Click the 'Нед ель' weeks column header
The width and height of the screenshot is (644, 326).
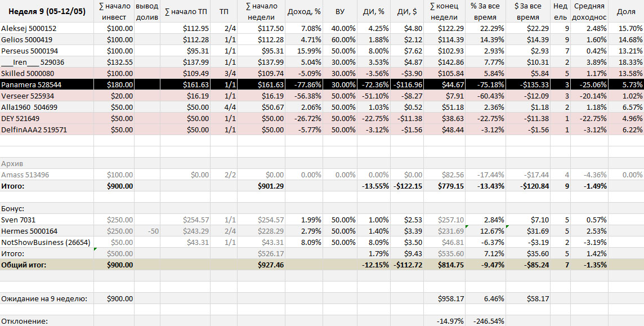pyautogui.click(x=561, y=11)
